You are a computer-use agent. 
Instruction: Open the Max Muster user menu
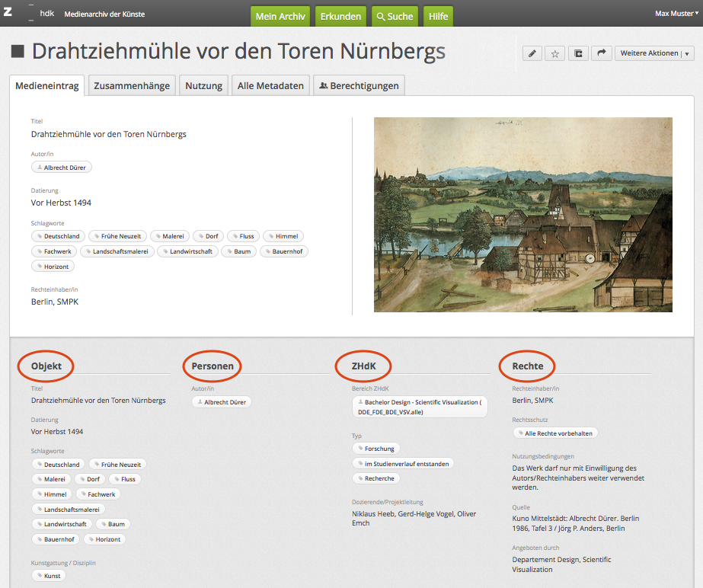pyautogui.click(x=676, y=14)
